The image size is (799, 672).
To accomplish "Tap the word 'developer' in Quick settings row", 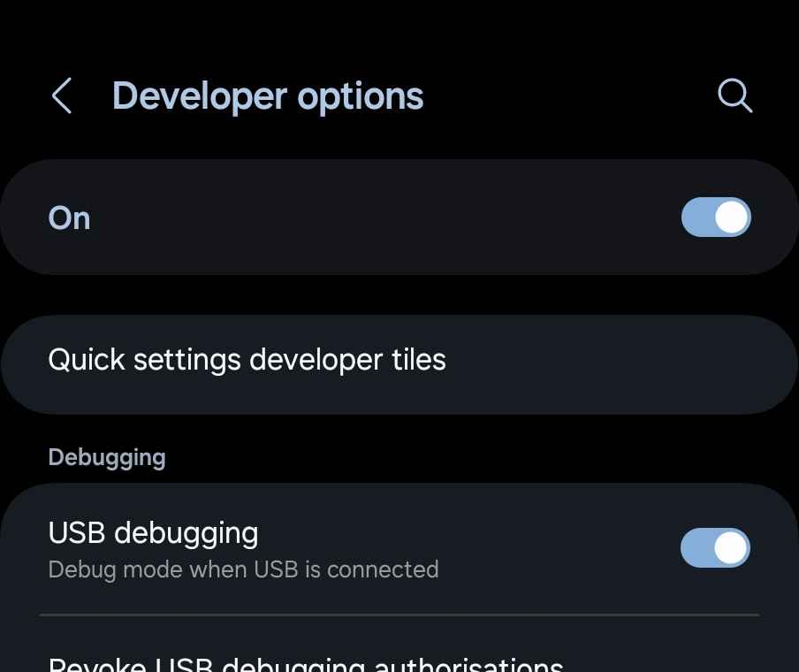I will point(316,361).
